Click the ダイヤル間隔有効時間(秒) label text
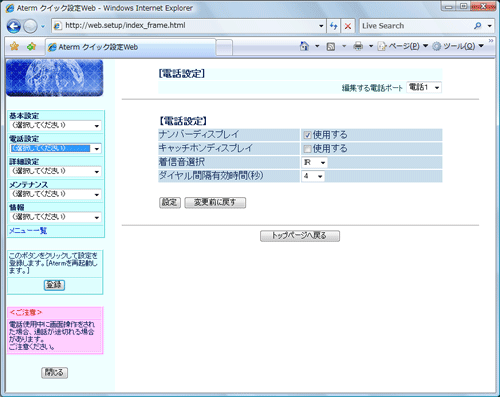The image size is (500, 397). 211,176
